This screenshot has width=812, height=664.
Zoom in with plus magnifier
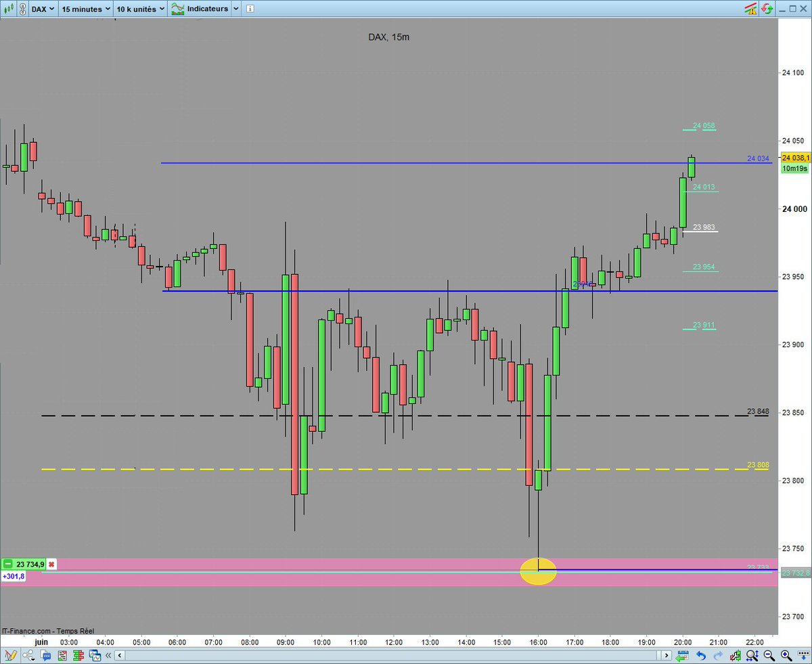786,655
